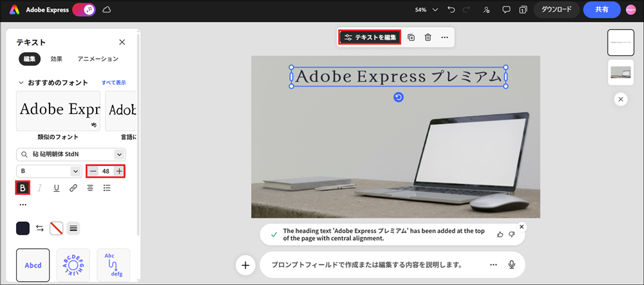Open the font family dropdown arrow
This screenshot has height=285, width=644.
tap(120, 154)
